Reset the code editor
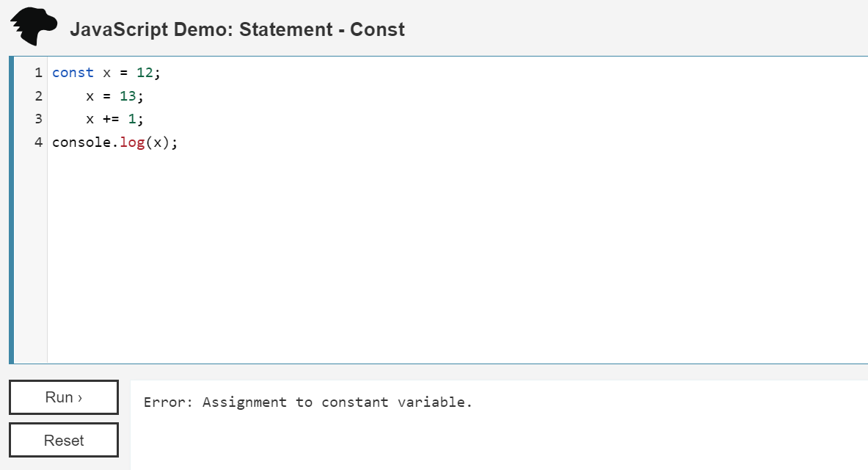The height and width of the screenshot is (470, 868). coord(64,441)
